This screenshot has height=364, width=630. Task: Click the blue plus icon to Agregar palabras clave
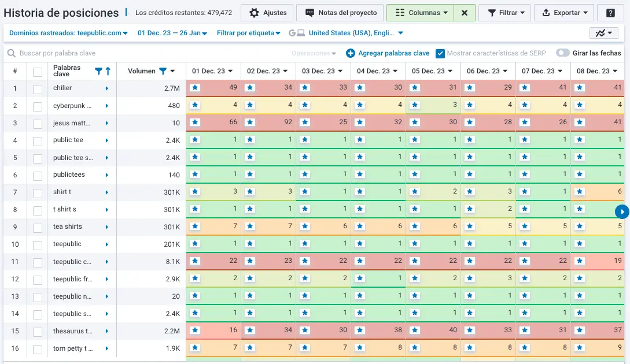[351, 53]
